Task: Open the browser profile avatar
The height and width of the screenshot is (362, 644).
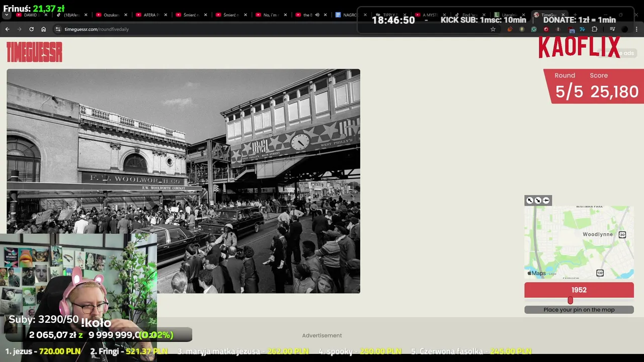Action: pos(624,29)
